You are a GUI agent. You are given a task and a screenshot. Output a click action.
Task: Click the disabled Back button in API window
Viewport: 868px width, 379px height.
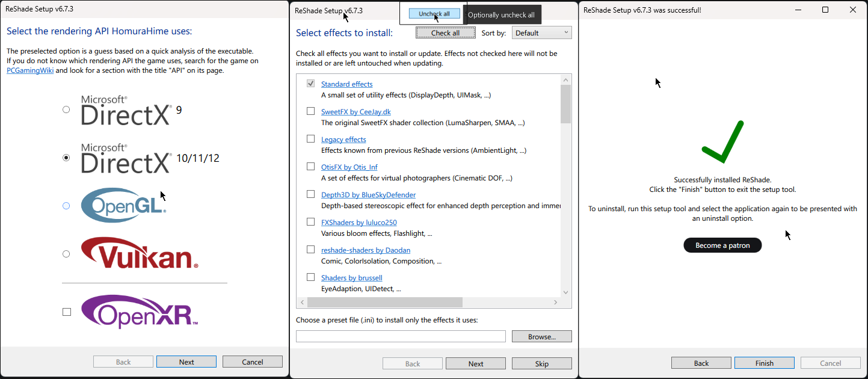pyautogui.click(x=123, y=362)
